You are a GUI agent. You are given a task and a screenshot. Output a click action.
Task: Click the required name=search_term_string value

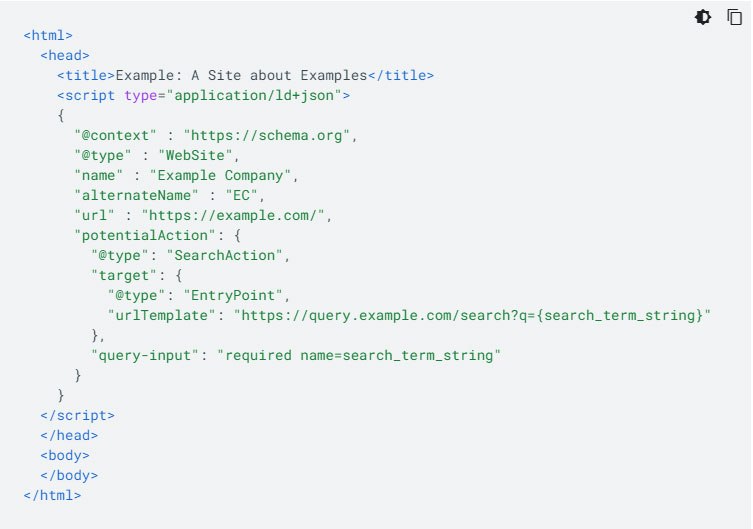click(x=359, y=356)
